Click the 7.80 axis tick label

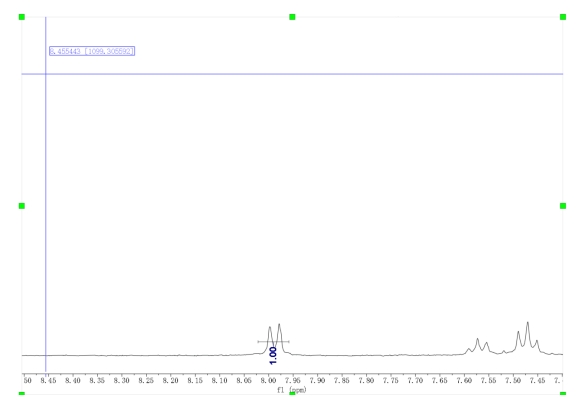pyautogui.click(x=366, y=380)
